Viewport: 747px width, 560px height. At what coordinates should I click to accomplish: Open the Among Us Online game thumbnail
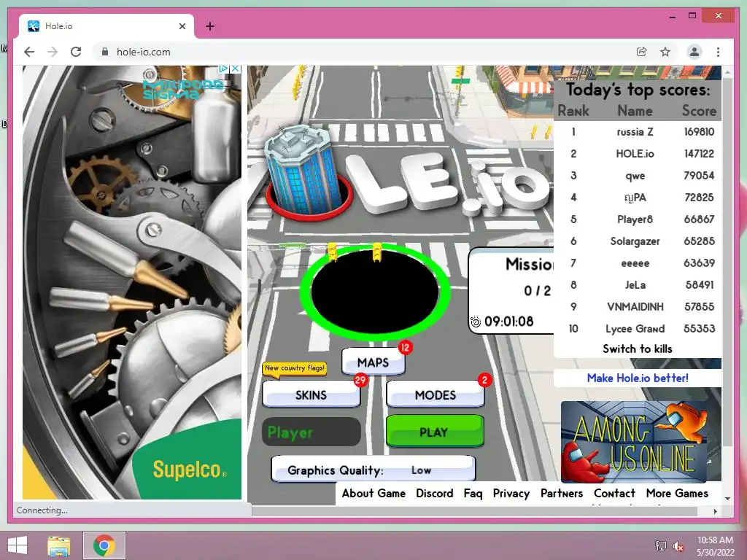(x=634, y=442)
